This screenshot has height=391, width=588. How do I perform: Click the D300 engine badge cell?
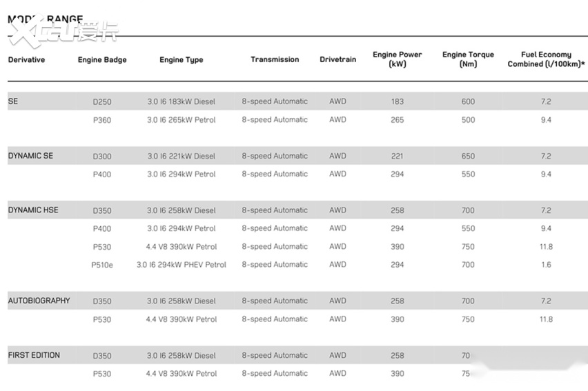[x=102, y=157]
